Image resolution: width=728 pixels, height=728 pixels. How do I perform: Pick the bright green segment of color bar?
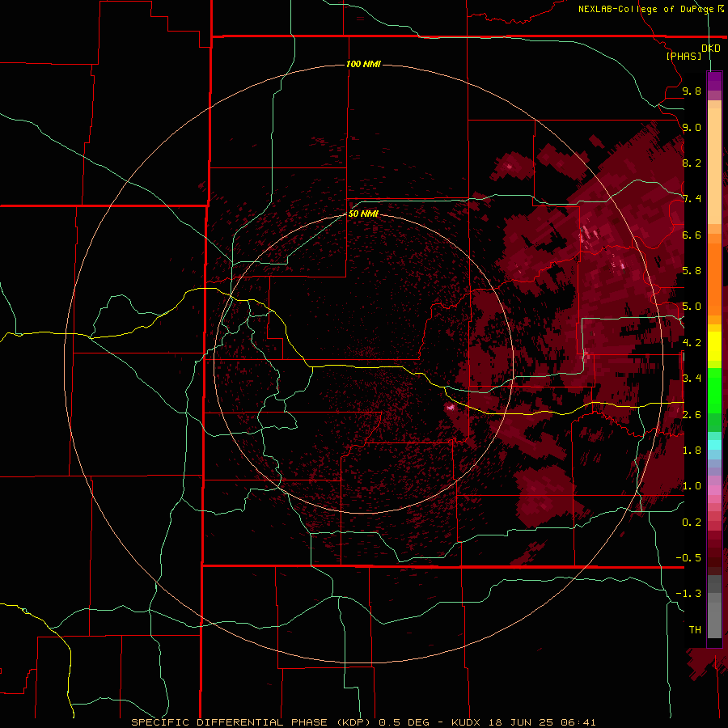(714, 390)
